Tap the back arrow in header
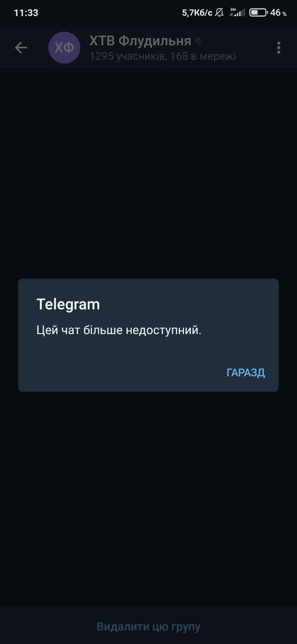The height and width of the screenshot is (644, 297). click(21, 48)
